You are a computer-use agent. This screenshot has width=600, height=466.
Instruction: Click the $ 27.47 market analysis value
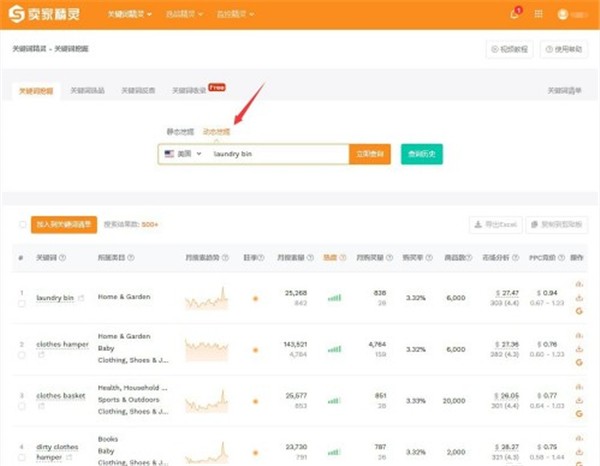coord(507,293)
